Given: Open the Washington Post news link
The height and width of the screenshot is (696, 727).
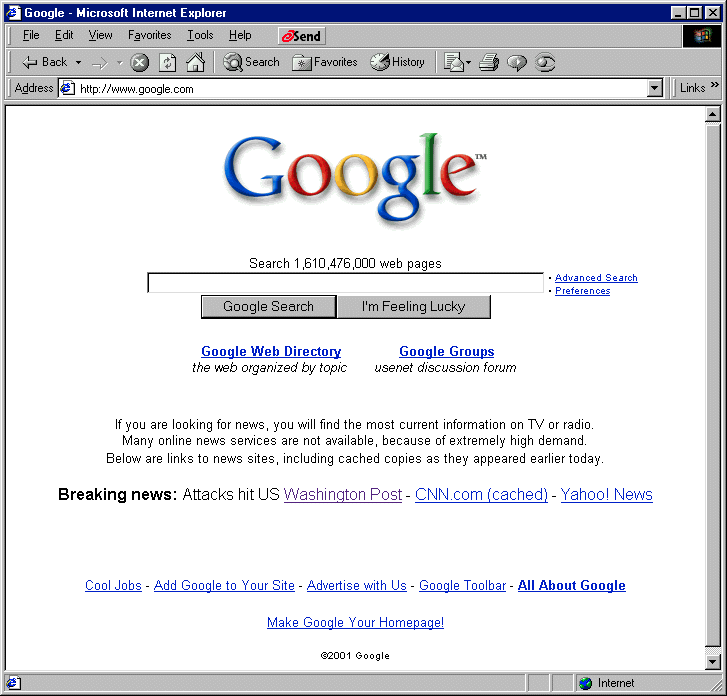Looking at the screenshot, I should [343, 495].
